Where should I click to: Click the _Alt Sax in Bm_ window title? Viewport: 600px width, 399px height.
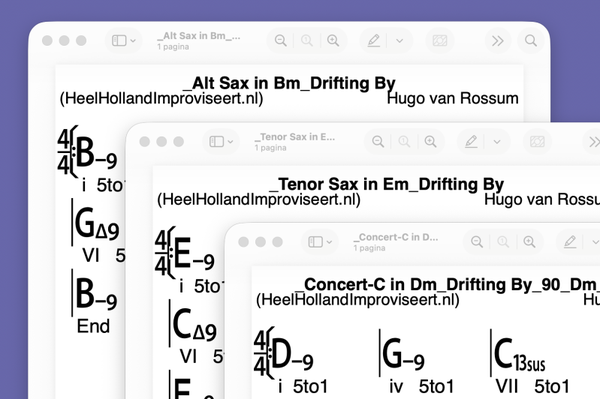point(199,36)
